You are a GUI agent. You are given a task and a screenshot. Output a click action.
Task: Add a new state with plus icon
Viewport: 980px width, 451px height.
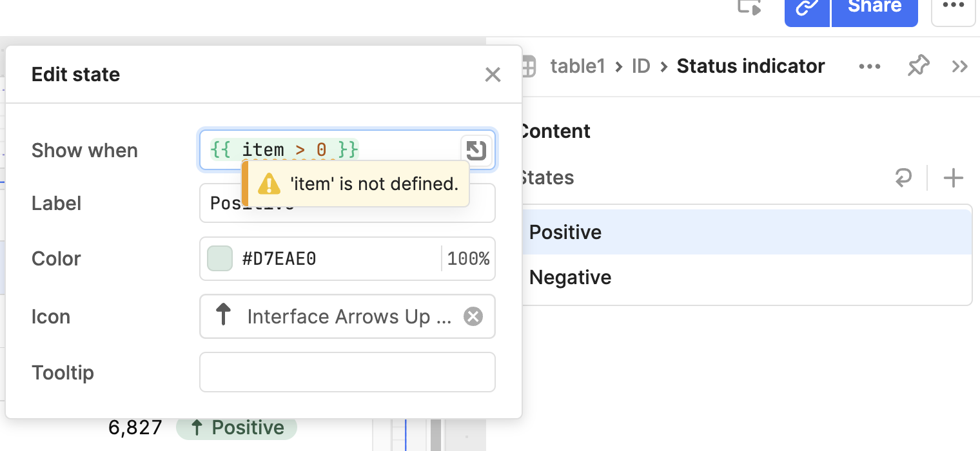click(953, 178)
